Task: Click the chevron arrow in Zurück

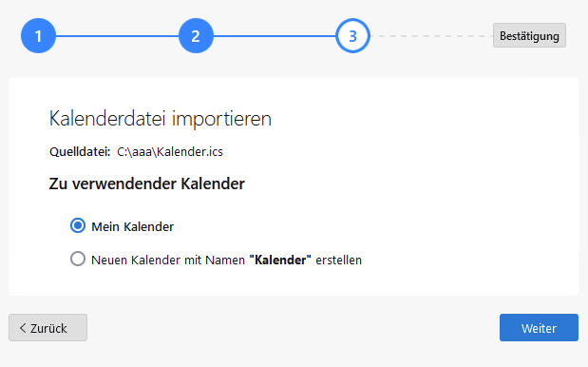Action: pos(23,328)
